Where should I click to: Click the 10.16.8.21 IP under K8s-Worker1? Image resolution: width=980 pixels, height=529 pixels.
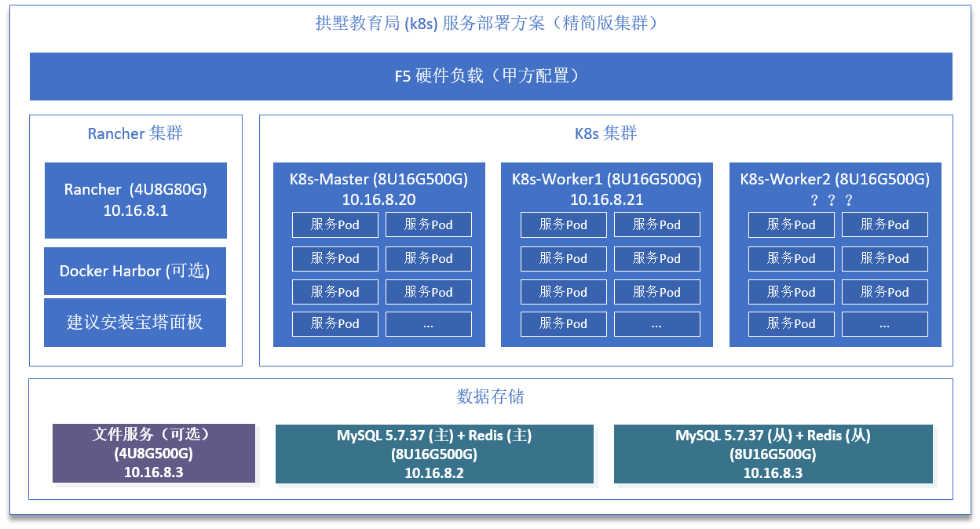pos(606,199)
